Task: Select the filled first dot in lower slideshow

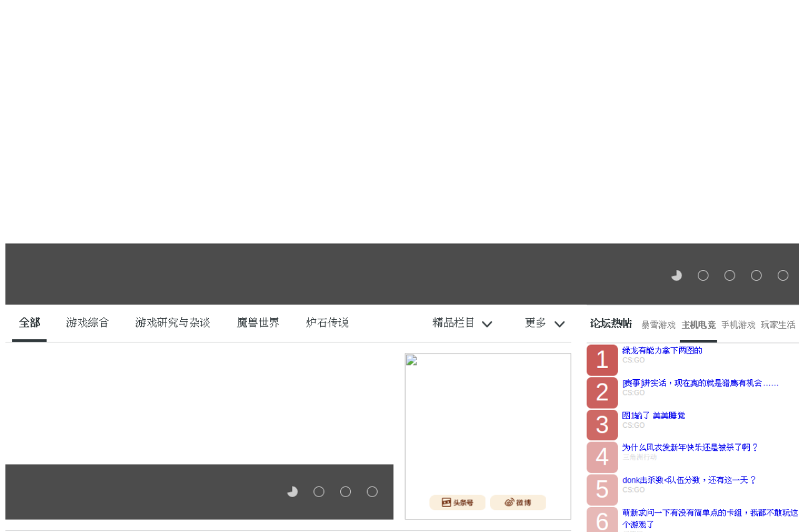Action: (x=292, y=492)
